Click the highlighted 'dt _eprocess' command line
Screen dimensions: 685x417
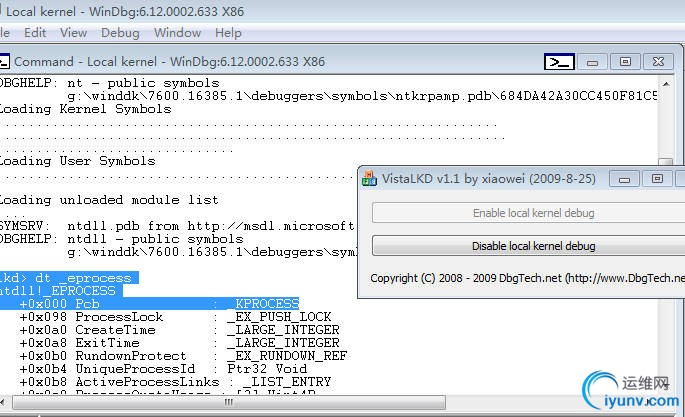[x=69, y=278]
